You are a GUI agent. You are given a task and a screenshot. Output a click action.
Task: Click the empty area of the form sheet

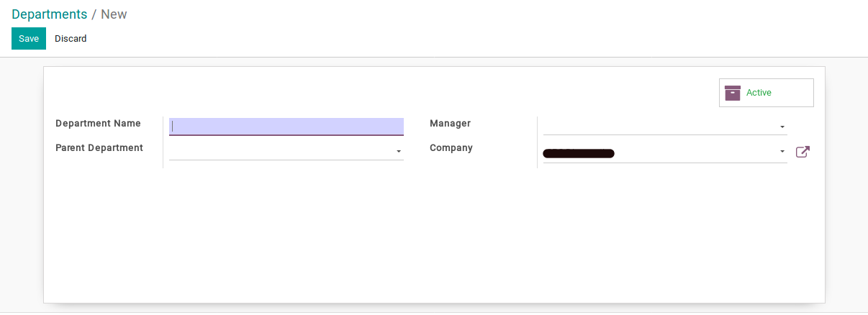point(432,237)
